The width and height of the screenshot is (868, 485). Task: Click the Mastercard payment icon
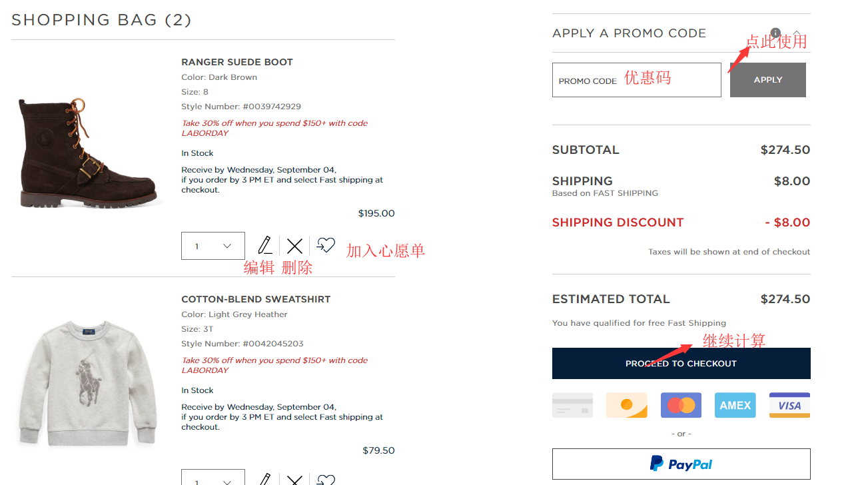pyautogui.click(x=681, y=405)
